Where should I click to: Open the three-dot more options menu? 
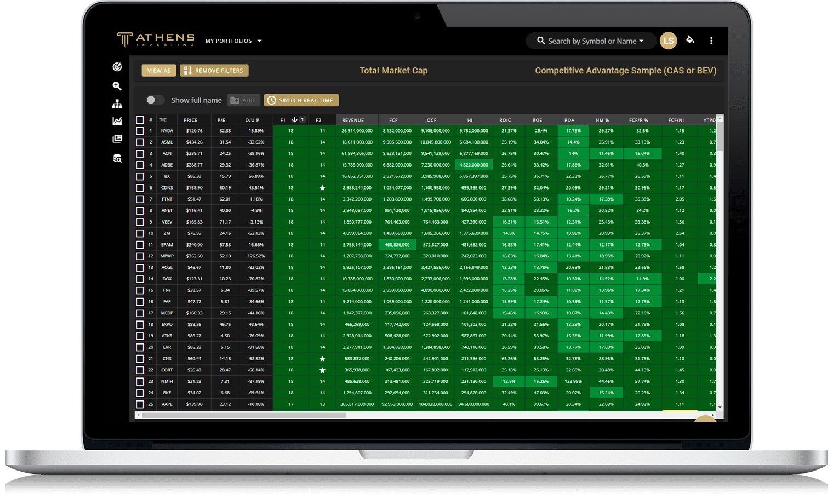pos(711,41)
